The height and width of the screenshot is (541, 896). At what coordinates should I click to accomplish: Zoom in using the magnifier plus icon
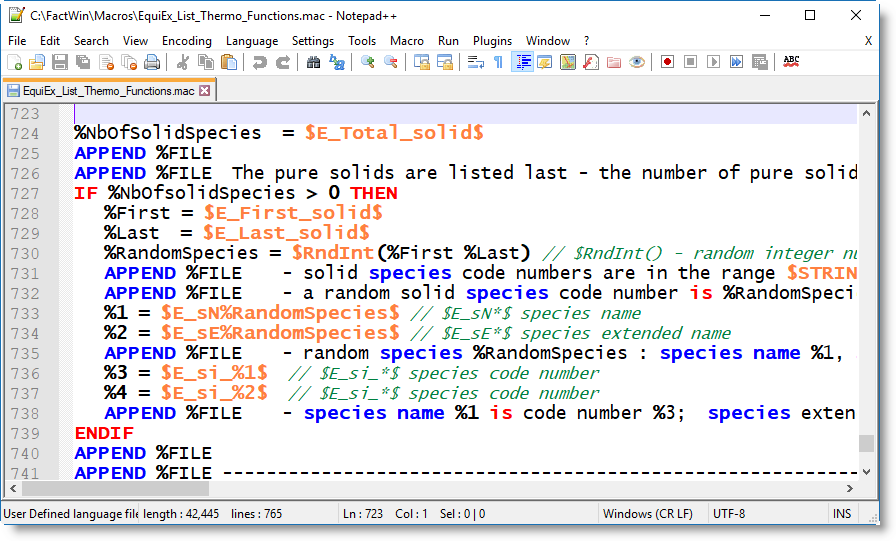367,62
